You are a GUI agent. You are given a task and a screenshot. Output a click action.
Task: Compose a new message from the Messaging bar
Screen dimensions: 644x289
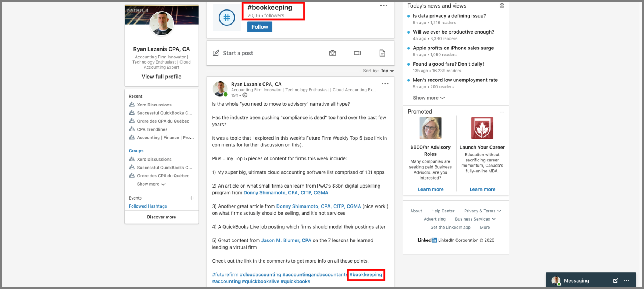(x=615, y=281)
